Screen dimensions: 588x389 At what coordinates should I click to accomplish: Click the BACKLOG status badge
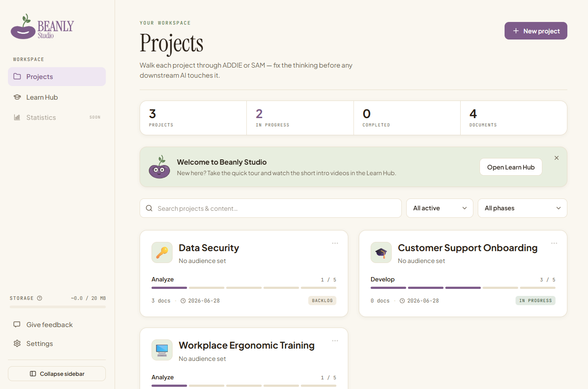click(x=322, y=301)
